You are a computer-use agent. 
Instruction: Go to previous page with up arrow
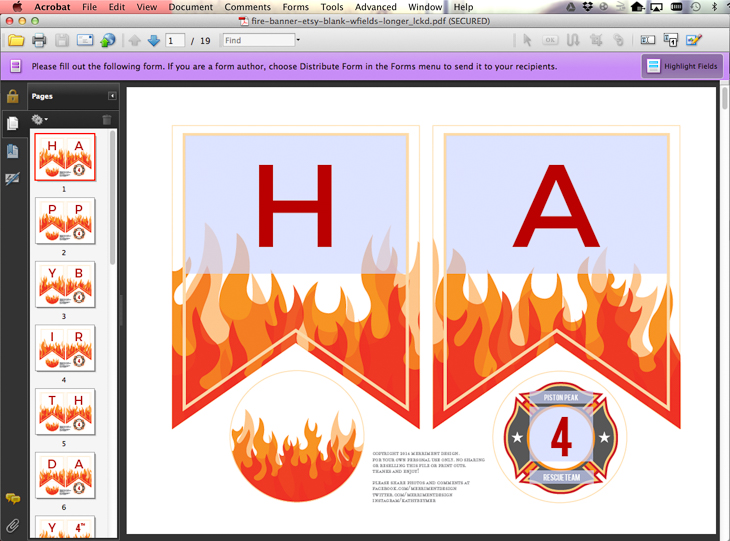[x=135, y=41]
